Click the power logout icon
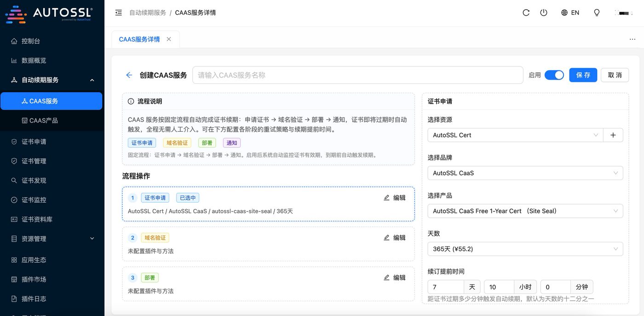Screen dimensions: 644x316 coord(544,13)
